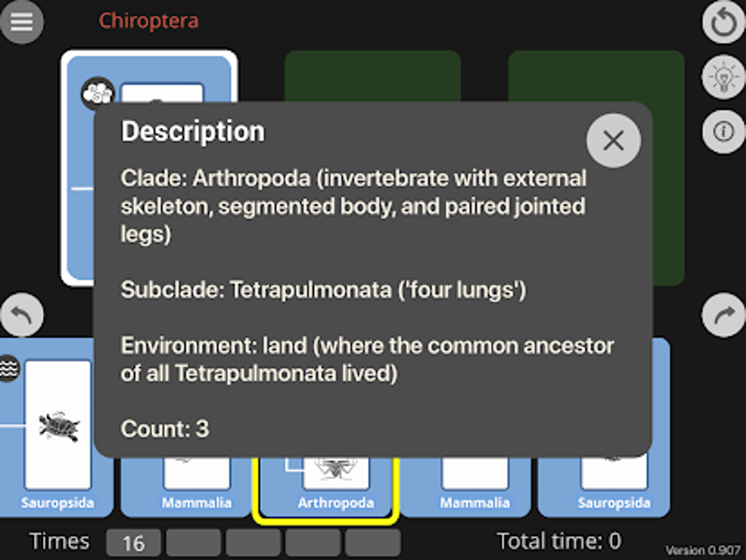
Task: Click the Total time label
Action: (559, 542)
